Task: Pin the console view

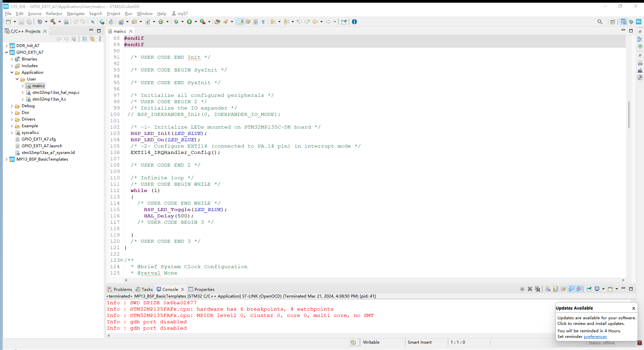Action: (589, 289)
